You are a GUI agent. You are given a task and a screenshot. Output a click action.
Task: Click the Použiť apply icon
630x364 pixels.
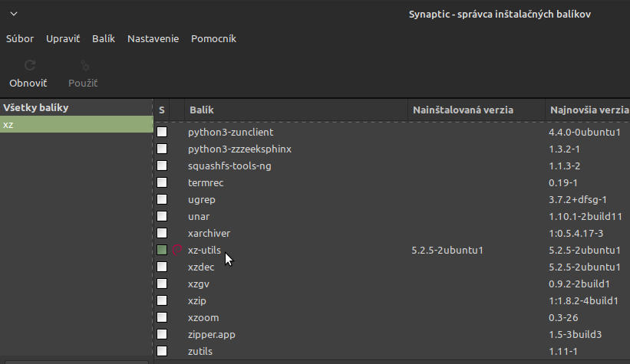[83, 66]
